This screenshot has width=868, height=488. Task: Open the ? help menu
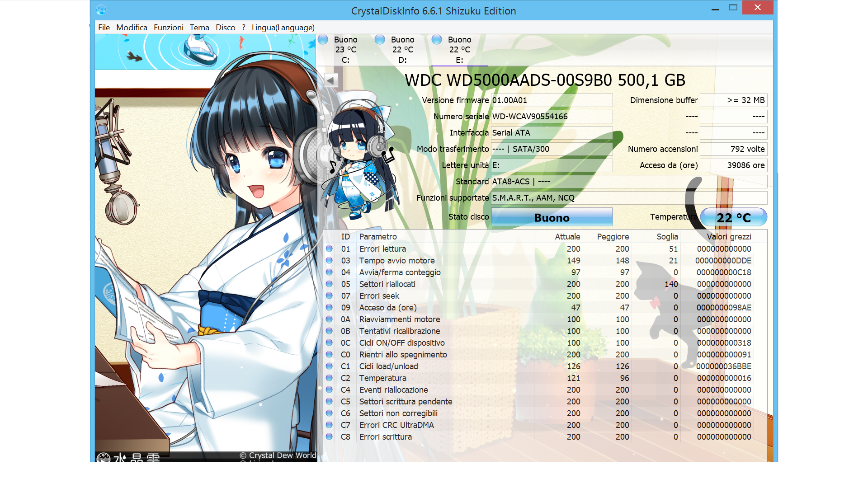pyautogui.click(x=244, y=28)
